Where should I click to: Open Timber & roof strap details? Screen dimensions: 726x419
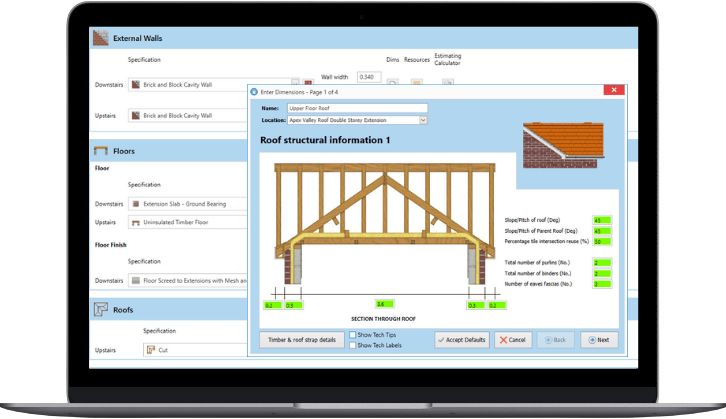pos(302,340)
